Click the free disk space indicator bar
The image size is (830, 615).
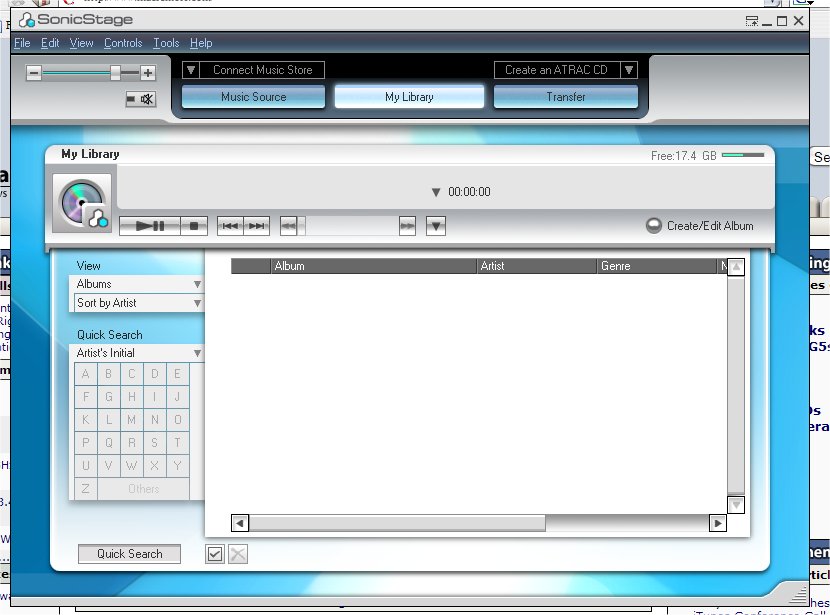(743, 156)
